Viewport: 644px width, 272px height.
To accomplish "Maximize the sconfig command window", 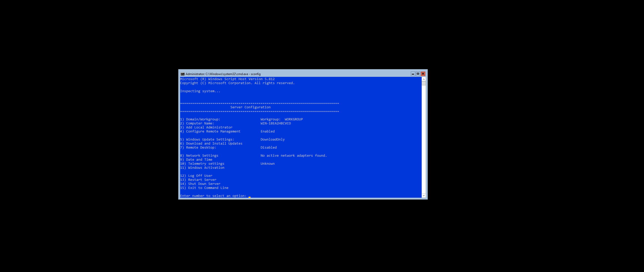I will click(418, 74).
